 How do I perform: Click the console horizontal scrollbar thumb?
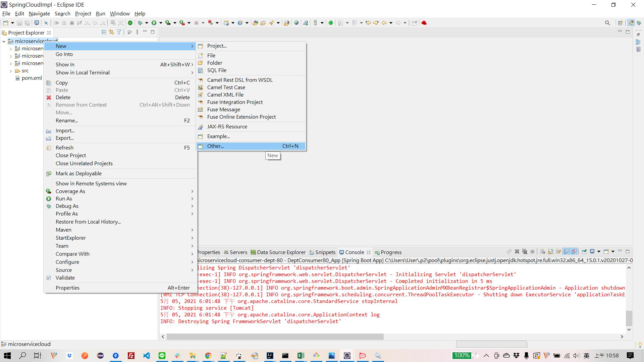tap(275, 337)
